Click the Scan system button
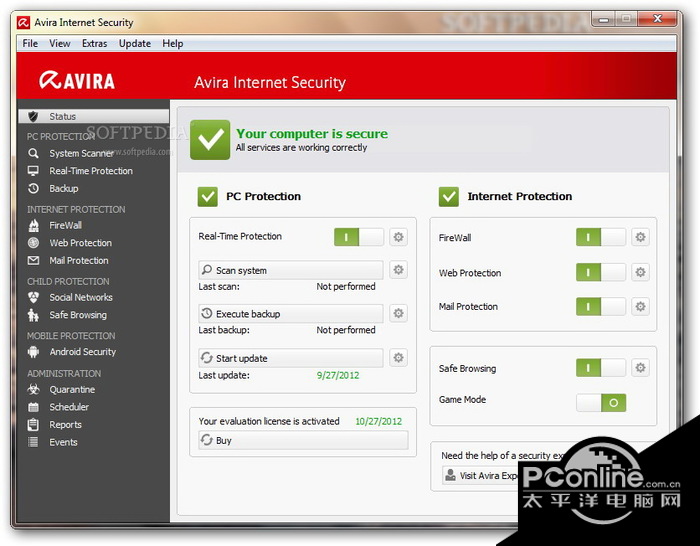The width and height of the screenshot is (700, 546). pos(291,270)
